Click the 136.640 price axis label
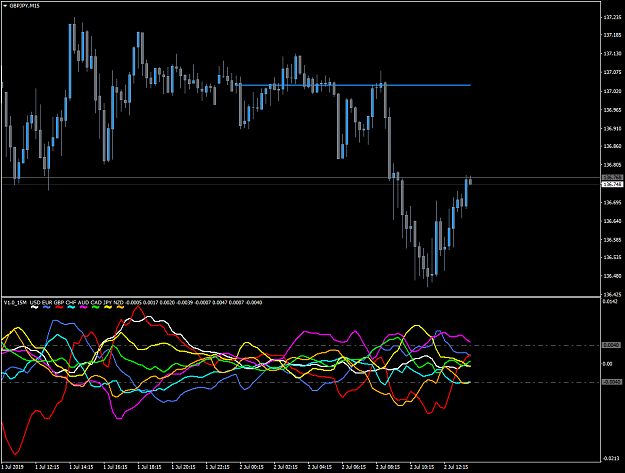The height and width of the screenshot is (473, 625). tap(613, 221)
